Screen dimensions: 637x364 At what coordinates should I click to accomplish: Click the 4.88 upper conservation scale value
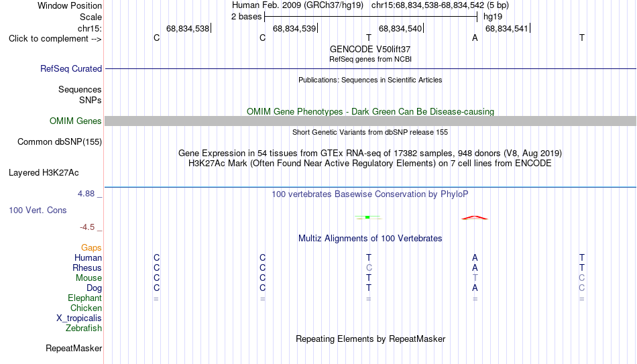coord(86,194)
